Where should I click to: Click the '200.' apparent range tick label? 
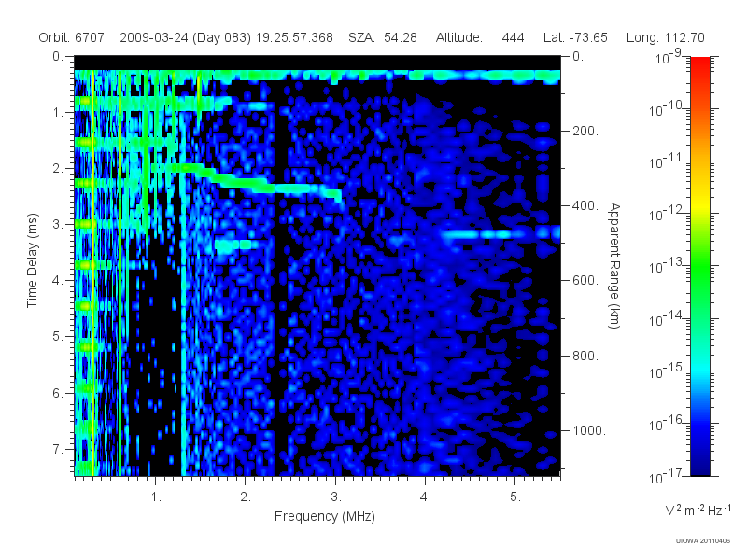tap(585, 131)
